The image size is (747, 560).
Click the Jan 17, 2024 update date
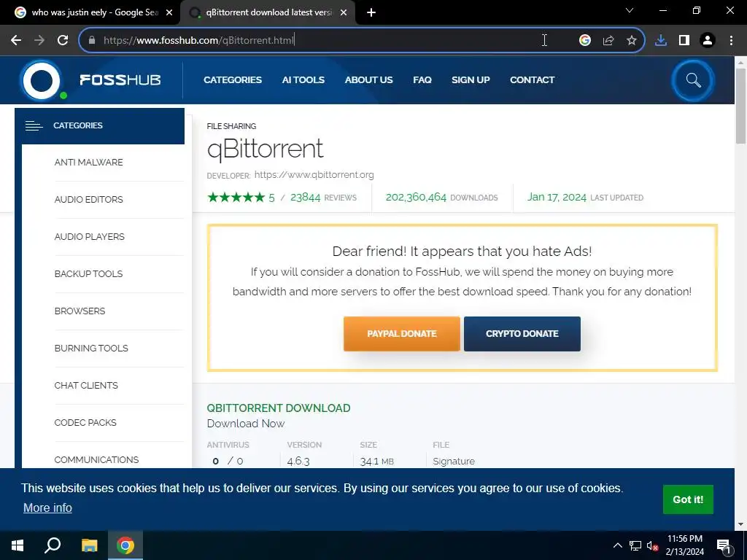557,197
